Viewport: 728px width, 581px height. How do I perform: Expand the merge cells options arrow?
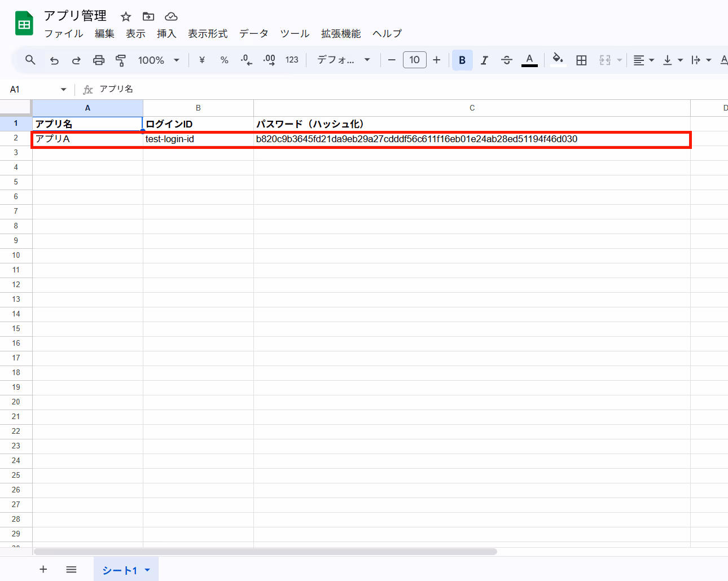619,60
